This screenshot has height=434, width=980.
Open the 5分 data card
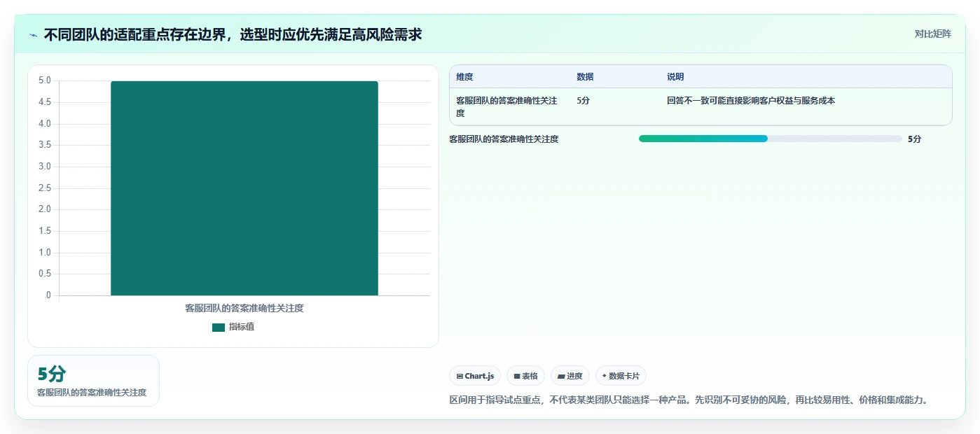click(93, 381)
